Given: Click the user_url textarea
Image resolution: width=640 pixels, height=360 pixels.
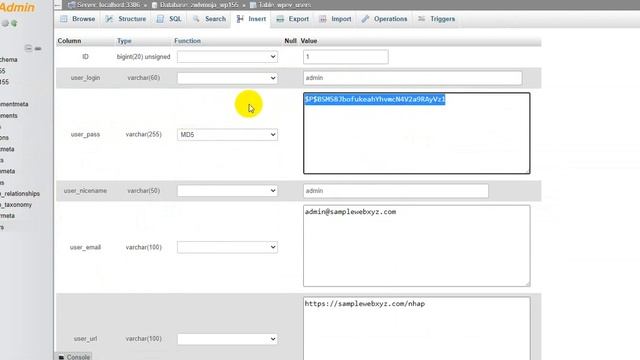Looking at the screenshot, I should click(x=417, y=329).
